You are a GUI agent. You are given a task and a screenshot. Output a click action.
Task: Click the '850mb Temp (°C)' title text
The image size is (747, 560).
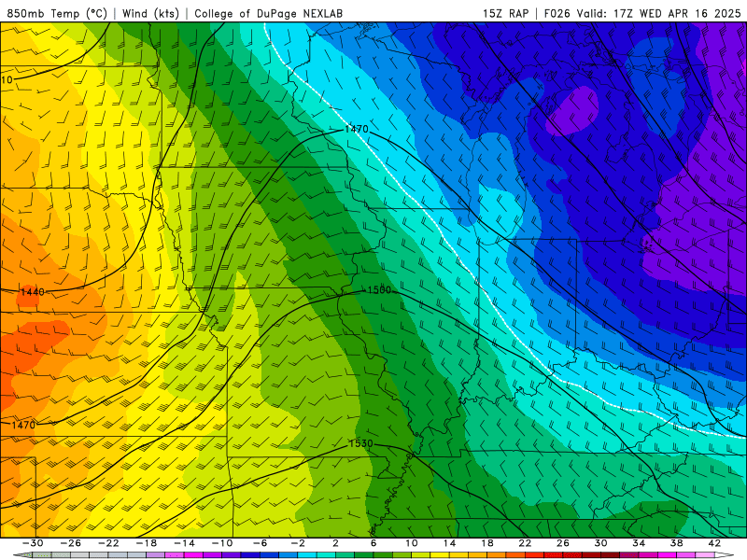57,13
